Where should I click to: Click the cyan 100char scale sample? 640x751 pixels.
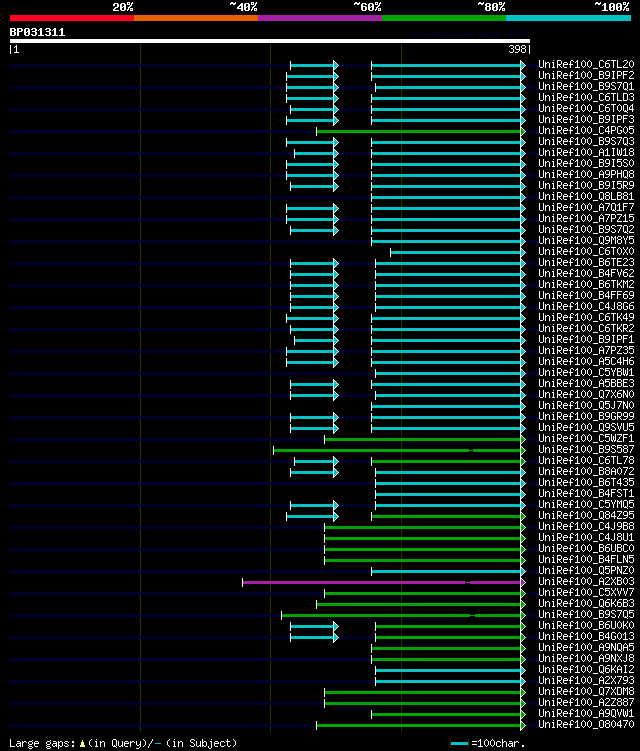pyautogui.click(x=459, y=743)
